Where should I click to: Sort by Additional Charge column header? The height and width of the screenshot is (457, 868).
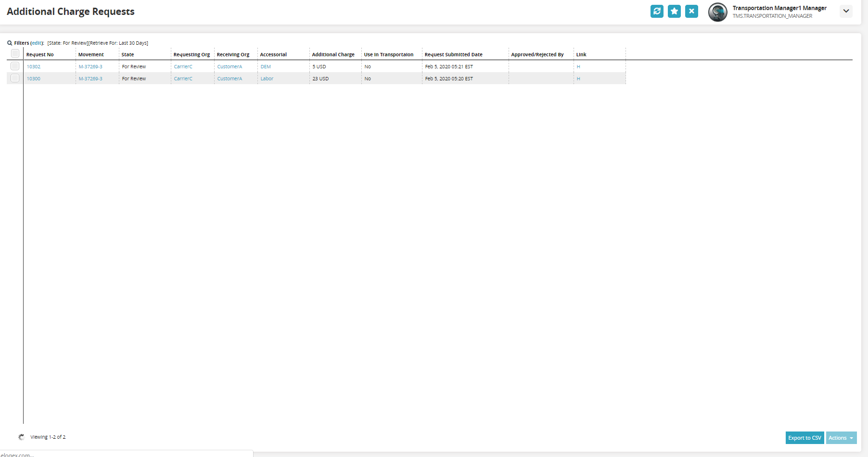333,54
